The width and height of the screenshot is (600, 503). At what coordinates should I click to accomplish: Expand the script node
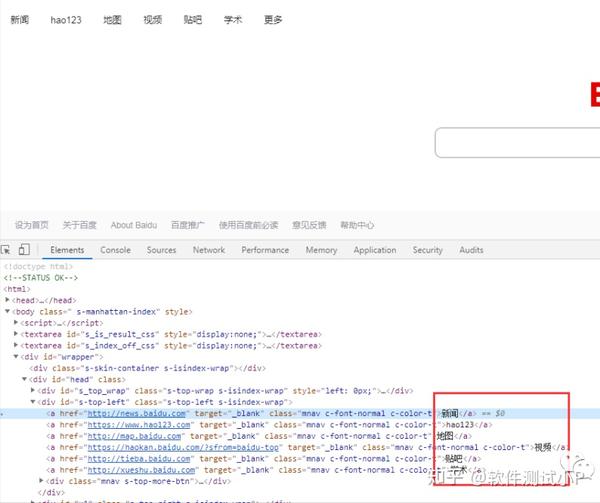[16, 322]
